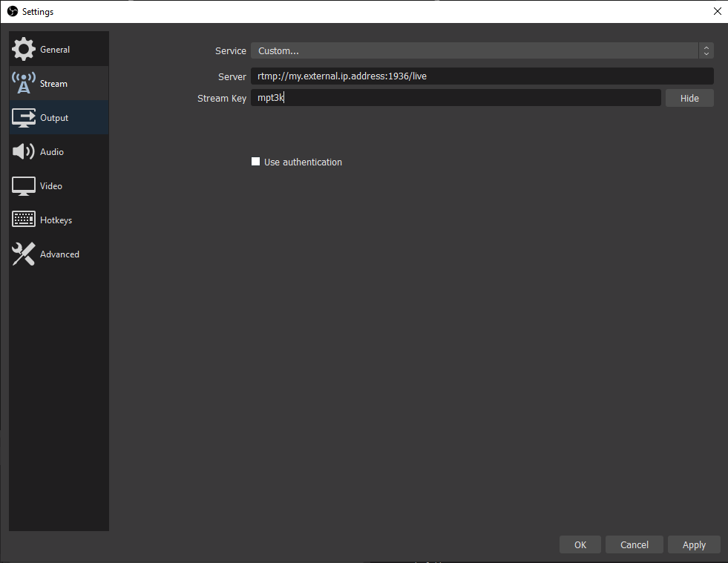The height and width of the screenshot is (563, 728).
Task: Close the Settings window
Action: [x=717, y=12]
